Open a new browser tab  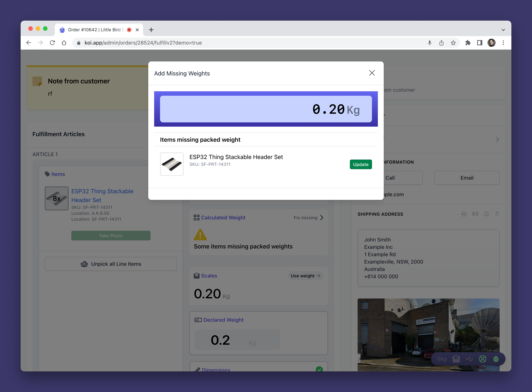[x=151, y=30]
